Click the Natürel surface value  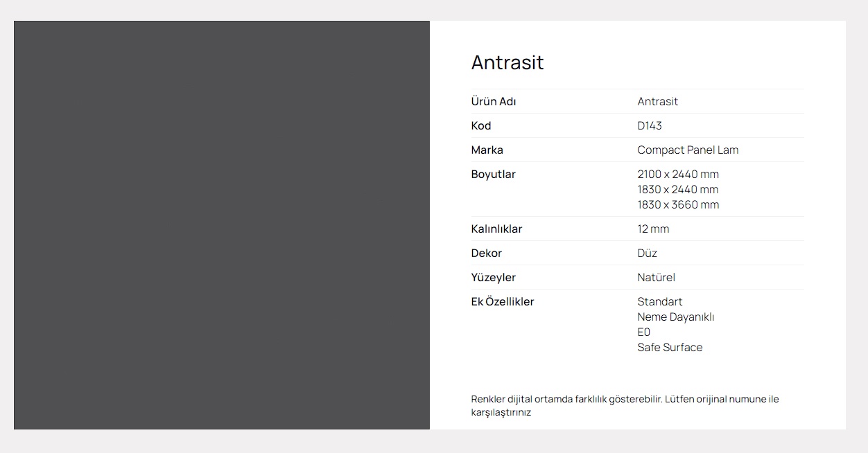coord(656,277)
